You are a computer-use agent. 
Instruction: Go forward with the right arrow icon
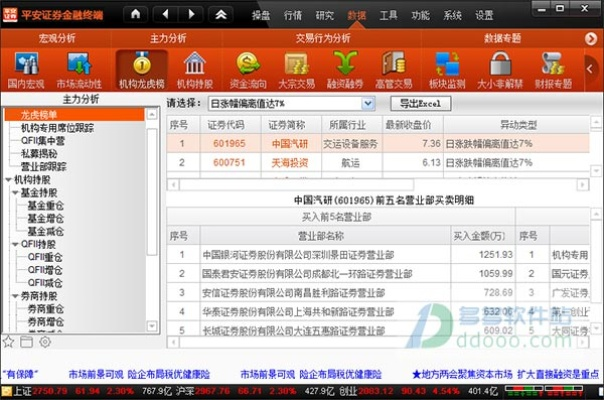pyautogui.click(x=191, y=15)
